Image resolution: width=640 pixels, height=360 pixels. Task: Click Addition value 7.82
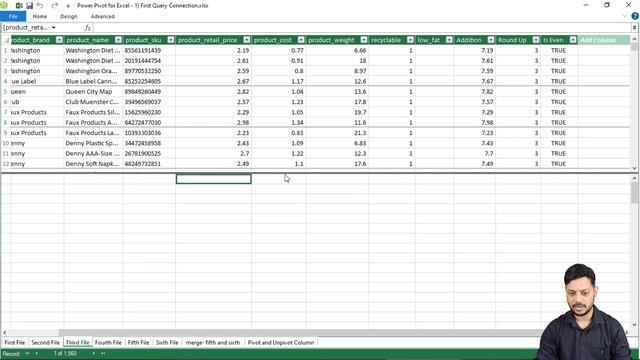click(x=475, y=91)
